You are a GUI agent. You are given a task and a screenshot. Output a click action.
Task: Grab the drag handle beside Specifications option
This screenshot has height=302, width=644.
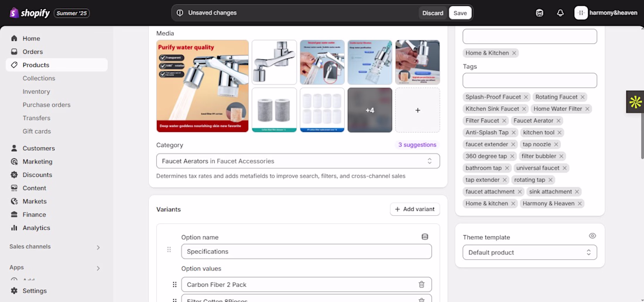click(x=169, y=249)
